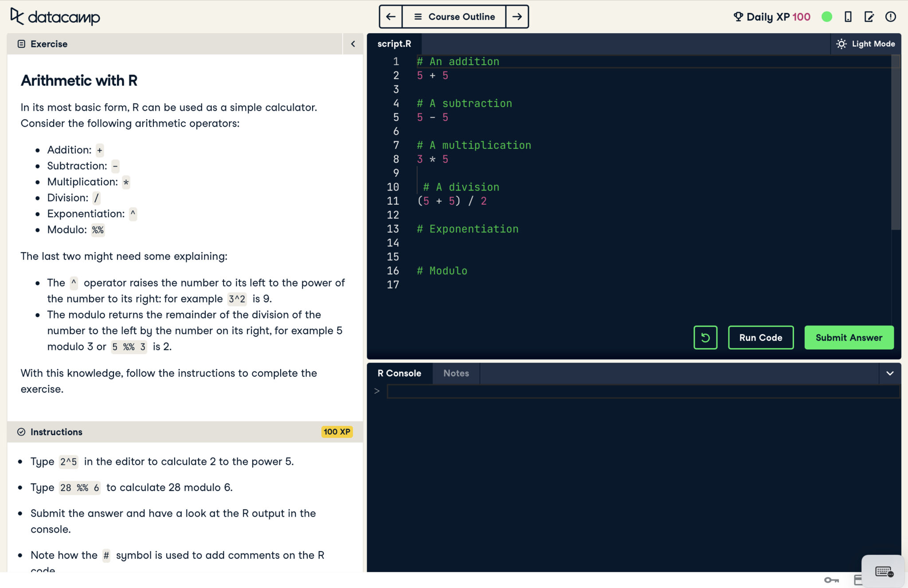Click the datacamp logo
Image resolution: width=908 pixels, height=588 pixels.
pyautogui.click(x=55, y=17)
